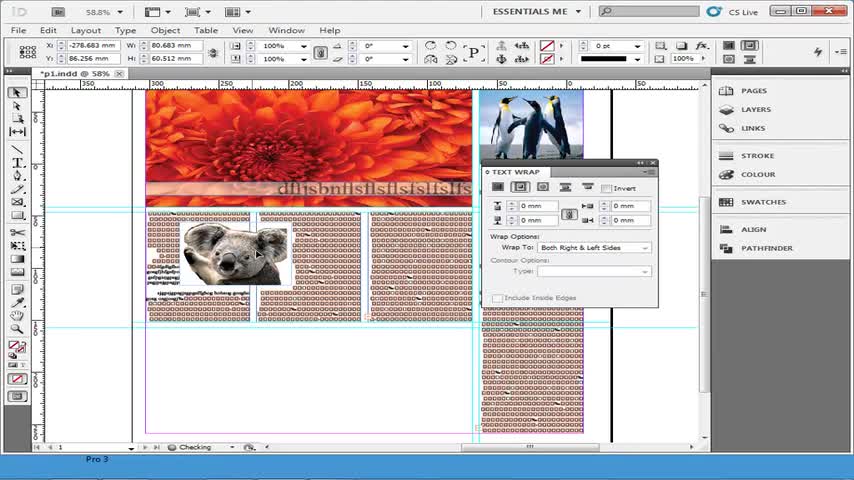Open the Layers panel
The width and height of the screenshot is (854, 480).
pos(755,110)
